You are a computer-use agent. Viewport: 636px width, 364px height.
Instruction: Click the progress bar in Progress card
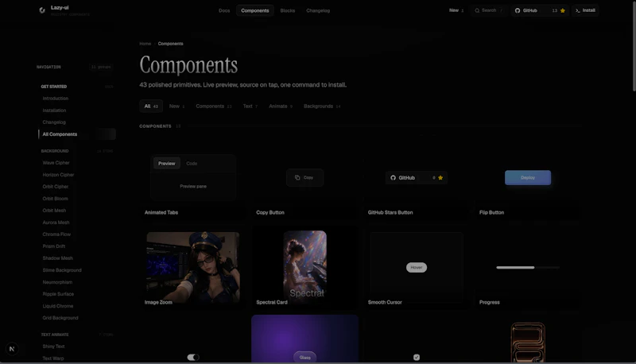click(x=528, y=268)
